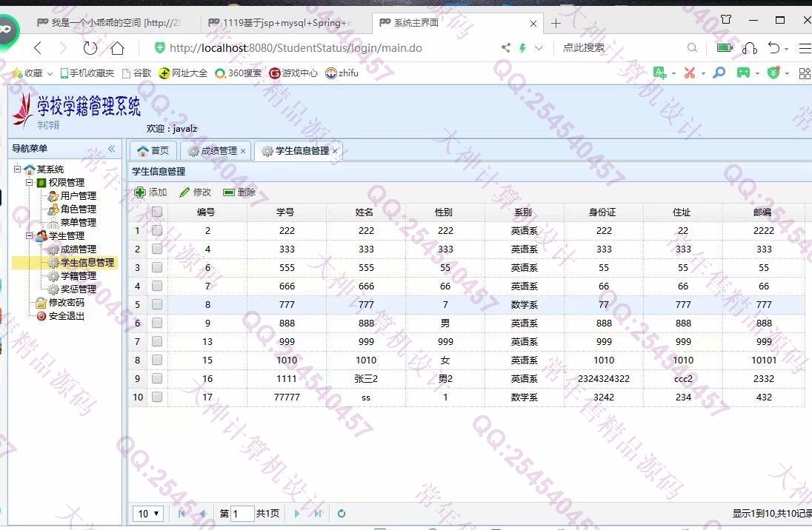Collapse the 权限管理 tree node
The image size is (812, 530).
(30, 182)
